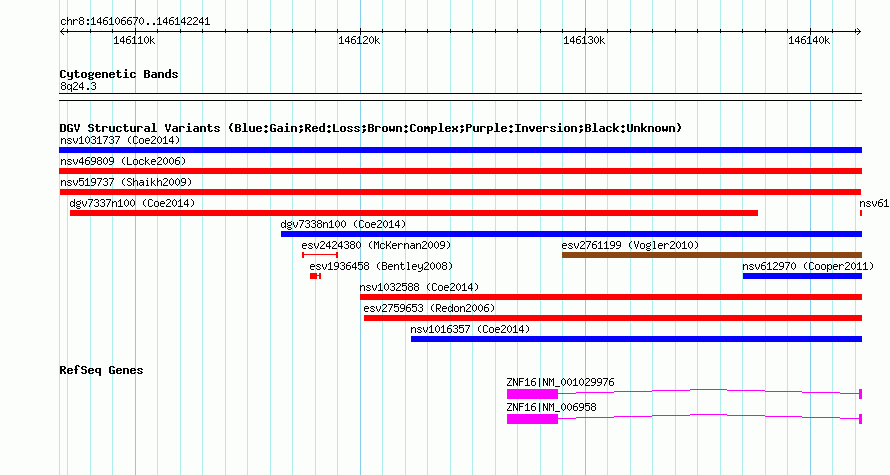Select the nsv469809 (Locke2006) red loss bar
The width and height of the screenshot is (890, 475).
coord(460,171)
